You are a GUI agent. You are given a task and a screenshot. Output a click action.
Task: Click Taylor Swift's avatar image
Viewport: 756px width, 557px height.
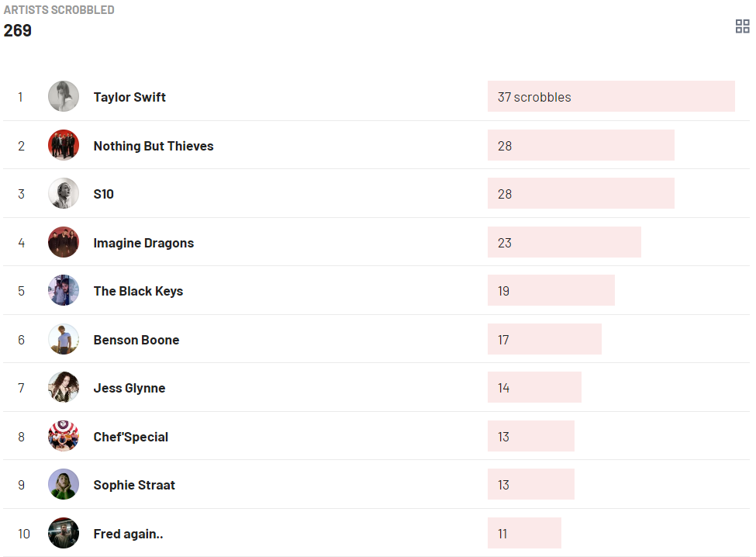(x=64, y=97)
